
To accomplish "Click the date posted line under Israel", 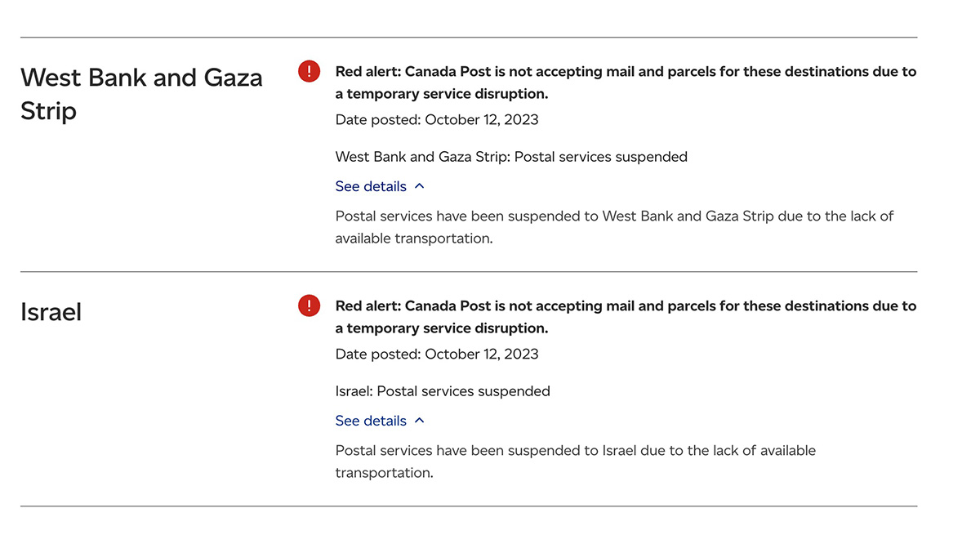I will click(437, 354).
